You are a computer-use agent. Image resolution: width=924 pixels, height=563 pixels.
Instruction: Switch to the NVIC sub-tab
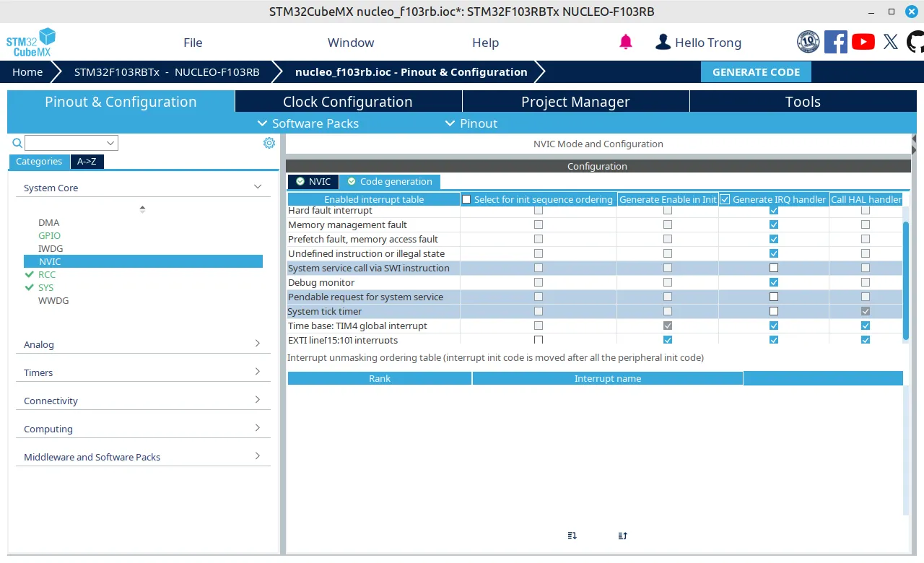coord(313,182)
